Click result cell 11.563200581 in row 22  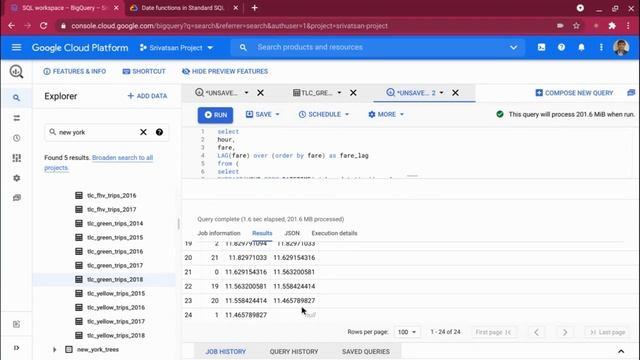(246, 286)
